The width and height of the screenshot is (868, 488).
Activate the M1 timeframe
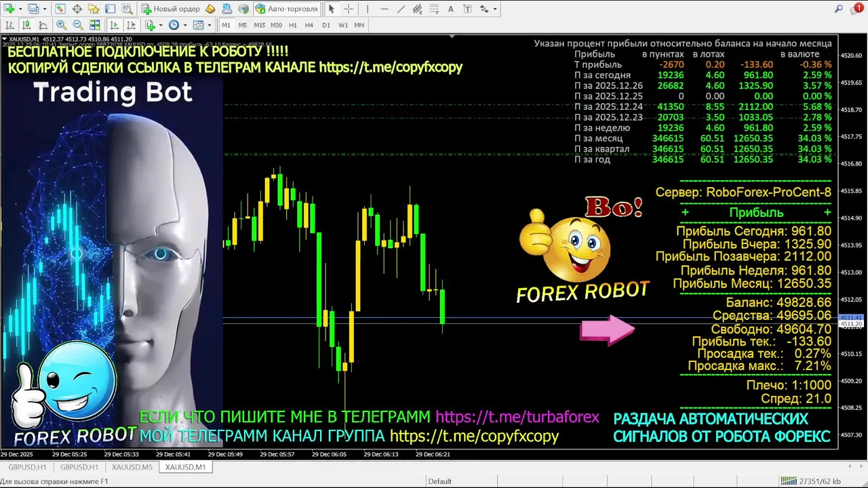point(226,25)
